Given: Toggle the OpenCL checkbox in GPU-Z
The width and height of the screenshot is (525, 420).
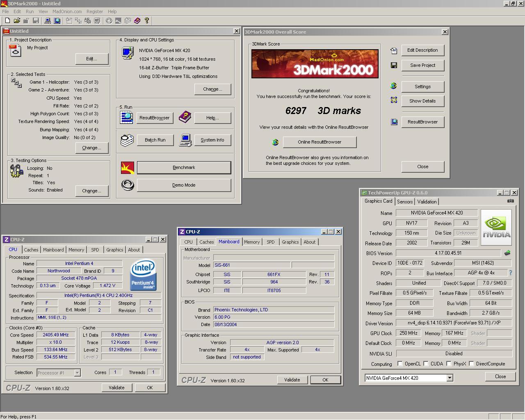Looking at the screenshot, I should [x=400, y=364].
